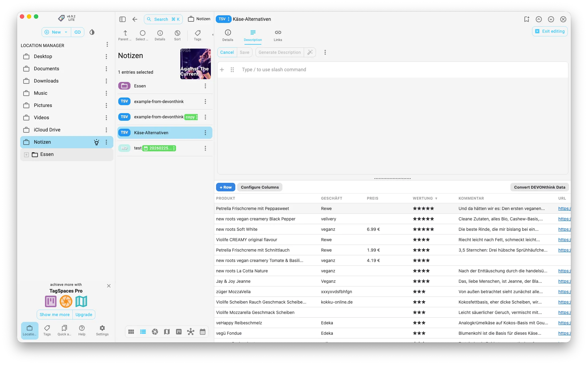This screenshot has width=588, height=365.
Task: Toggle the left sidebar panel
Action: pyautogui.click(x=123, y=19)
